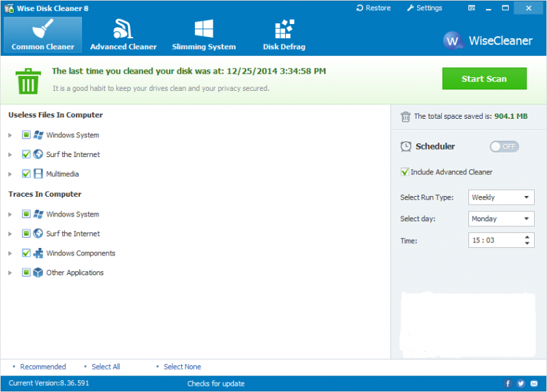
Task: Click the Recommended link
Action: pyautogui.click(x=43, y=367)
